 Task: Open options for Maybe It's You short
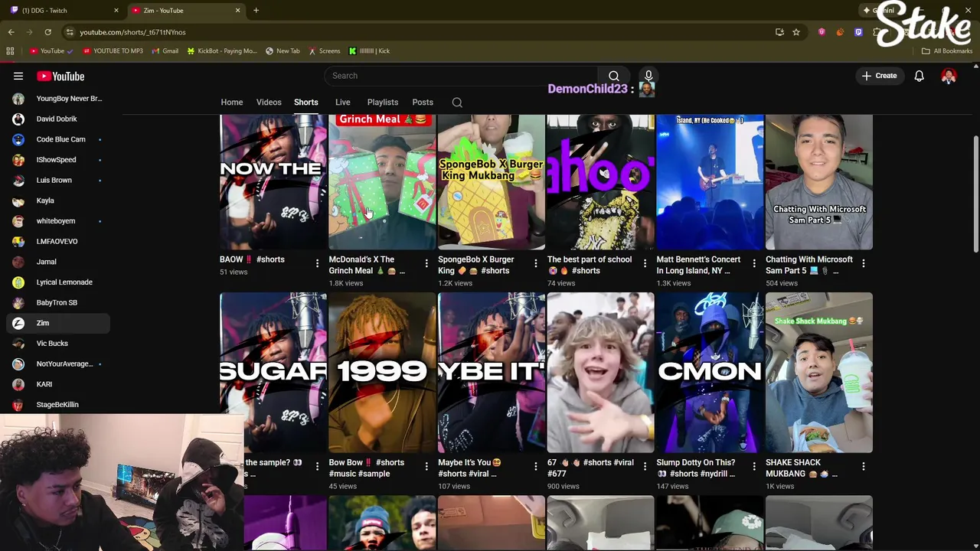click(535, 466)
